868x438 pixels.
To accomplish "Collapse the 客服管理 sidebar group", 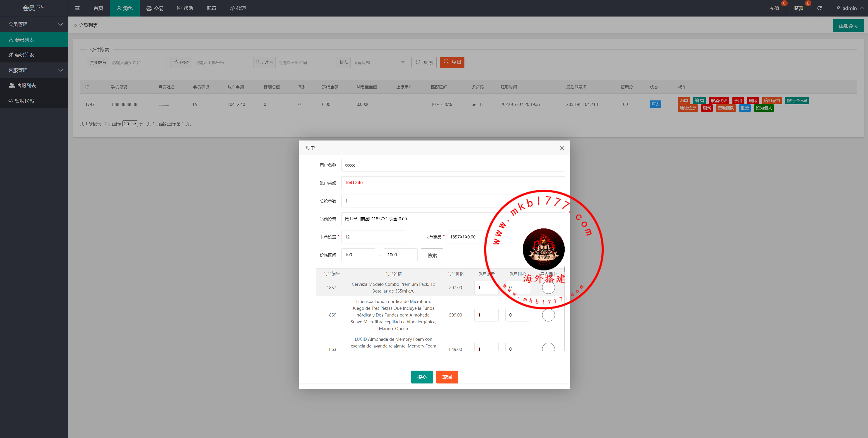I will point(34,70).
